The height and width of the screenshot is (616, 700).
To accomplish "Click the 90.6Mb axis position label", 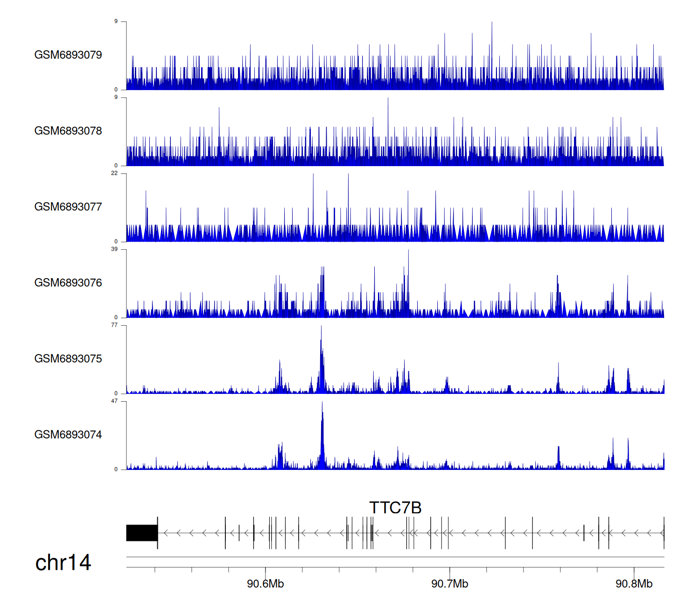I will click(x=265, y=584).
